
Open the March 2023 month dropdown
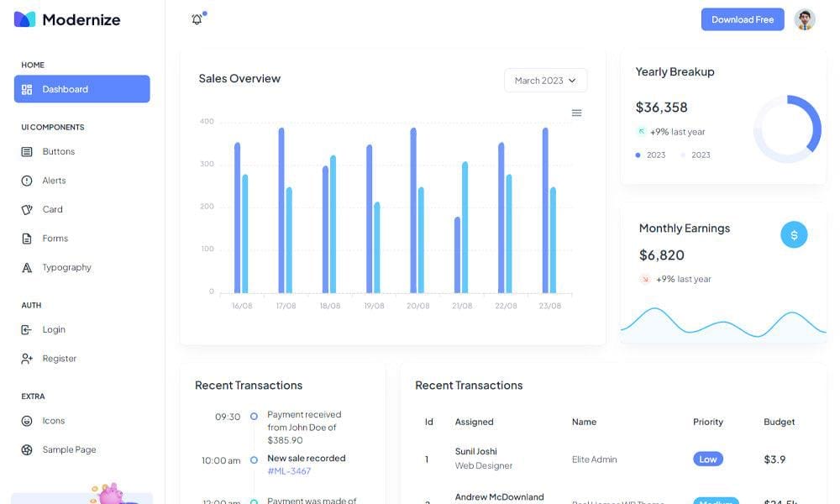click(x=544, y=81)
